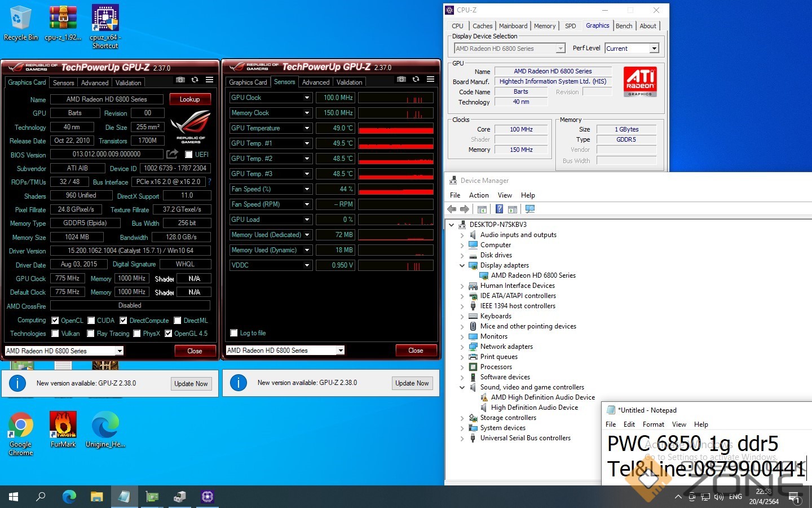This screenshot has width=812, height=508.
Task: Click the GPU-Z screenshot camera icon
Action: pyautogui.click(x=180, y=80)
